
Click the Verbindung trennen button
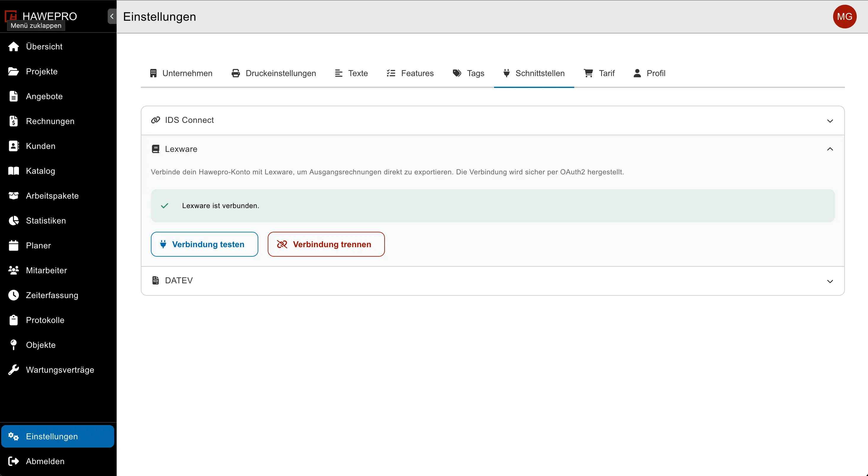pyautogui.click(x=326, y=244)
